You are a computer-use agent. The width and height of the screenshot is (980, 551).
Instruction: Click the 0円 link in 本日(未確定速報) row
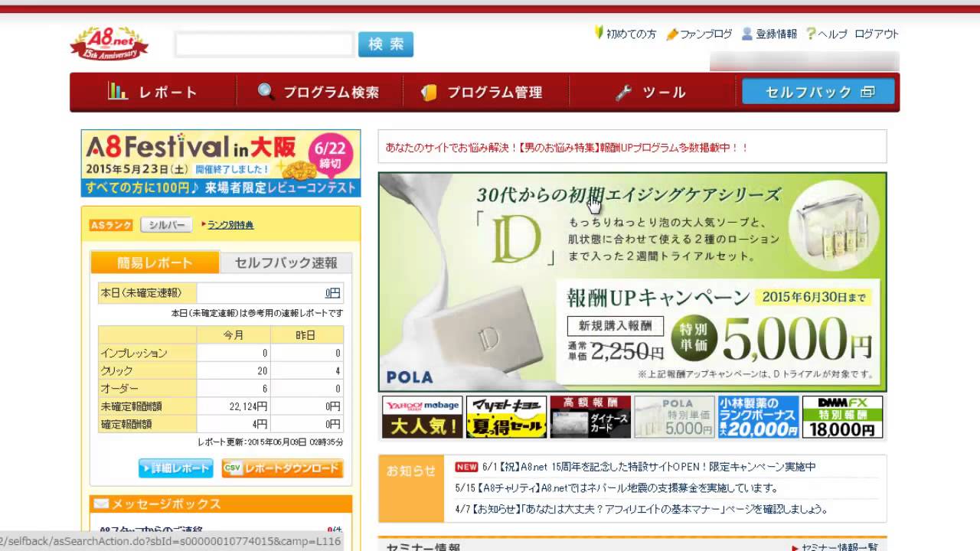point(332,293)
